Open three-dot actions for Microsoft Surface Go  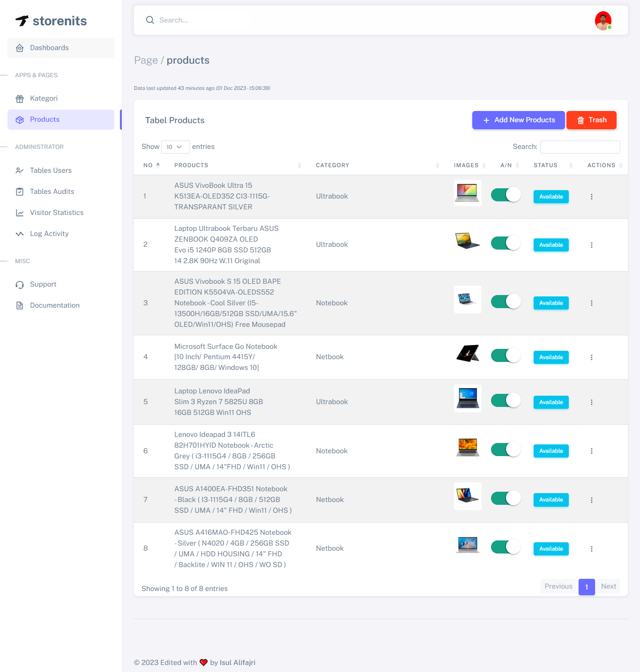(x=591, y=357)
